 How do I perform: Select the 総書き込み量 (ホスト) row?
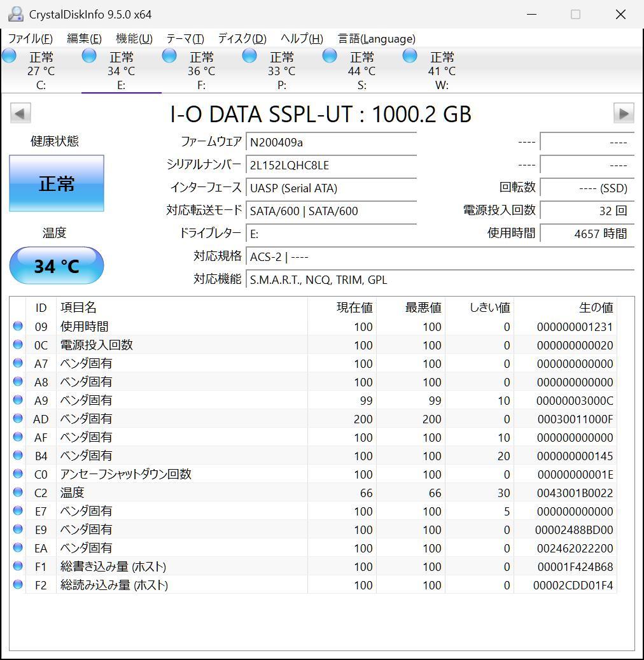click(312, 566)
